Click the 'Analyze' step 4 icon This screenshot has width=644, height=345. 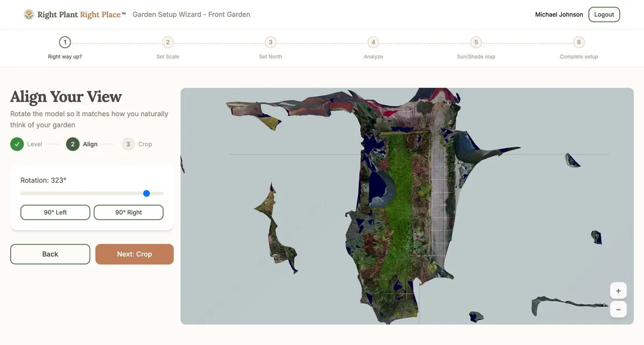click(x=373, y=42)
